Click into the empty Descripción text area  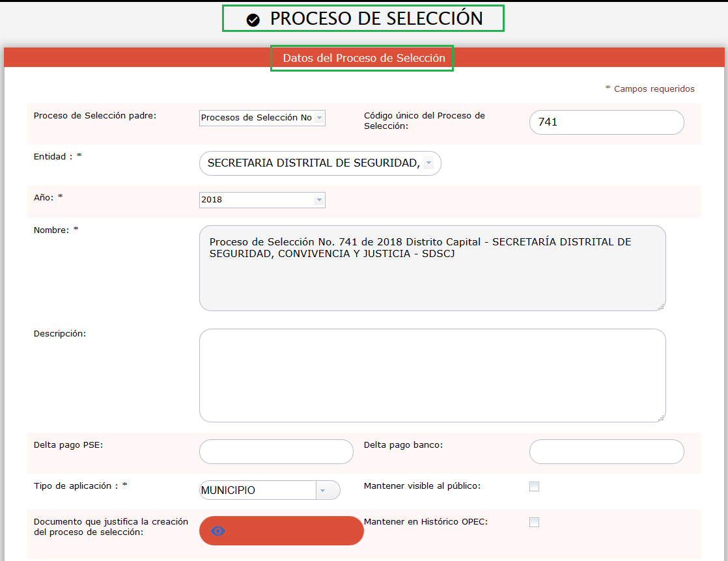(432, 376)
